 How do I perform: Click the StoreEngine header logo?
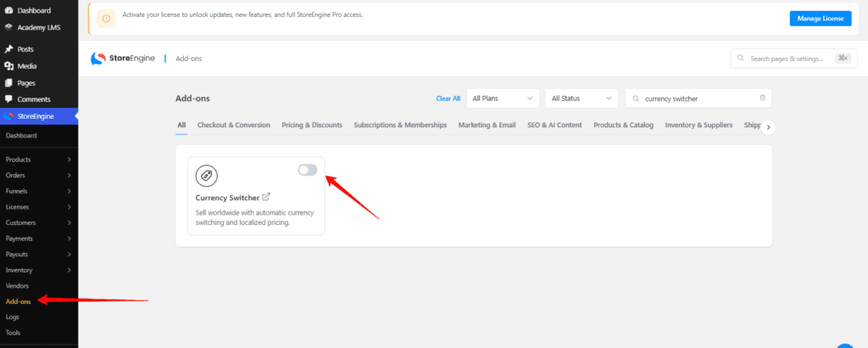click(123, 59)
